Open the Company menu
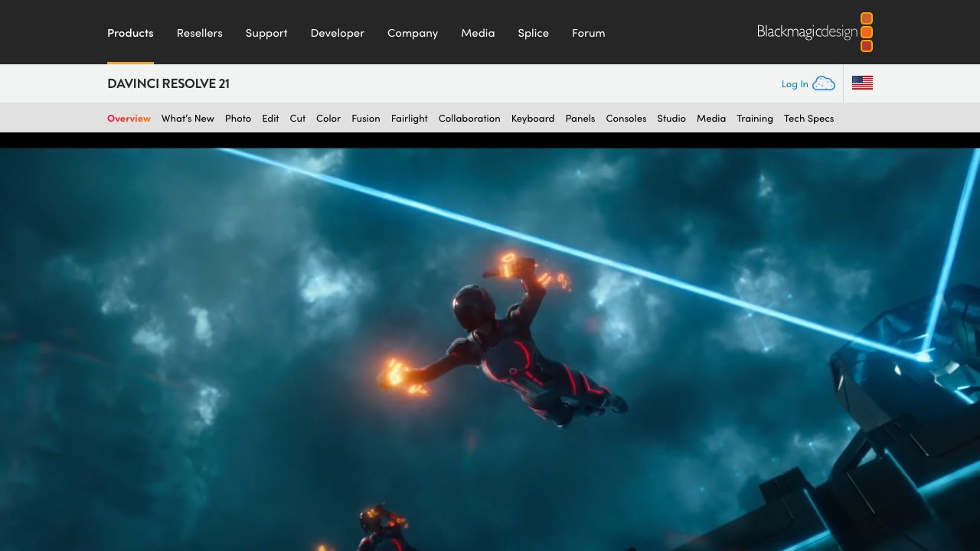The width and height of the screenshot is (980, 551). click(413, 33)
